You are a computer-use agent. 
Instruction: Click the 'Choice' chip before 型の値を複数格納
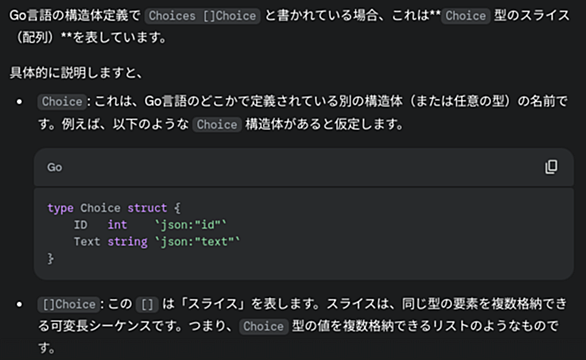(x=263, y=326)
